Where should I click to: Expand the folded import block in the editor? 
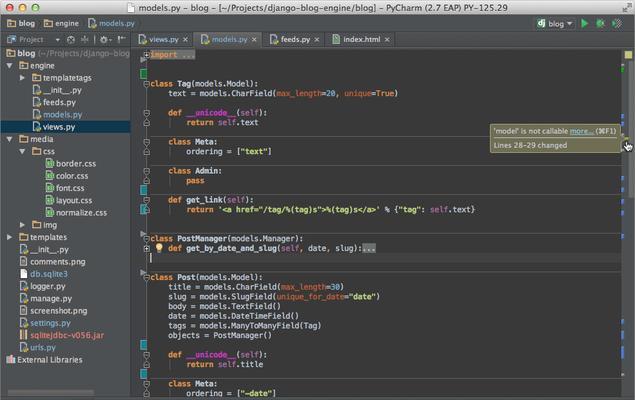click(x=146, y=55)
